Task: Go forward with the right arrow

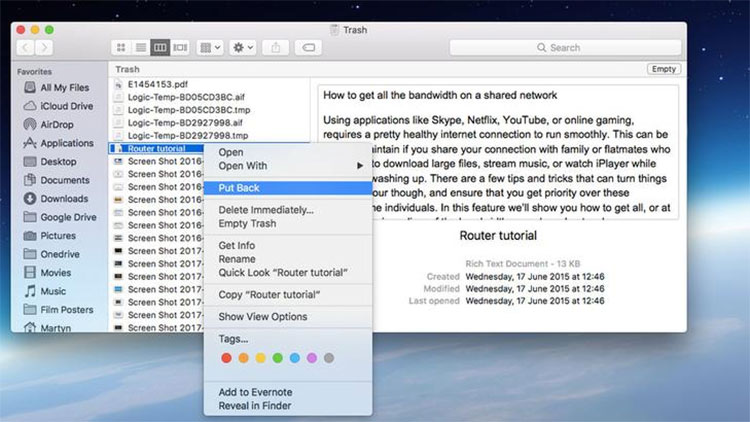Action: click(x=44, y=47)
